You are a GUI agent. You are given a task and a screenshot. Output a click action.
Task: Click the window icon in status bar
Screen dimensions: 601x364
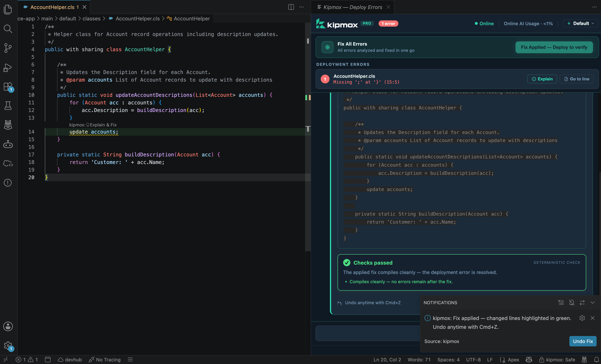pyautogui.click(x=48, y=360)
